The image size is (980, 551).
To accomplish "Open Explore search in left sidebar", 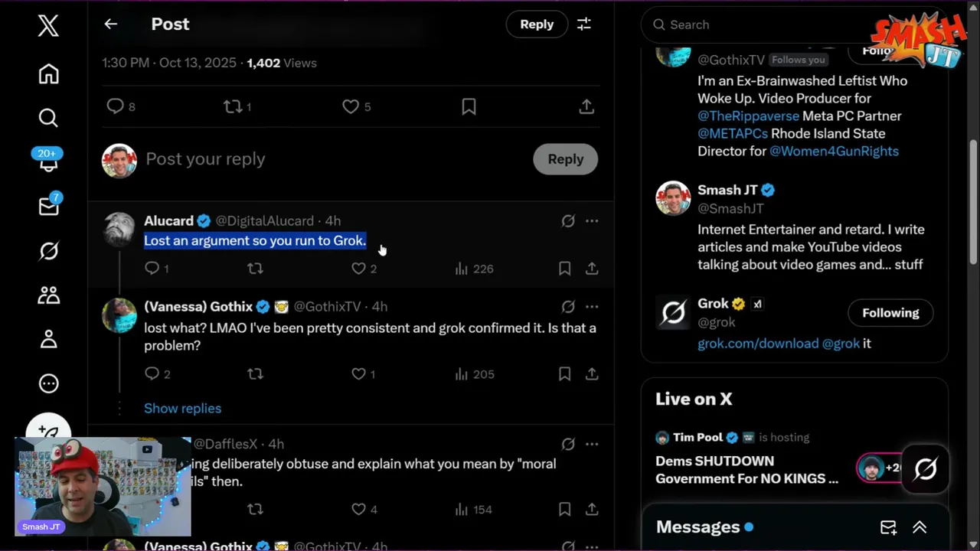I will click(48, 118).
